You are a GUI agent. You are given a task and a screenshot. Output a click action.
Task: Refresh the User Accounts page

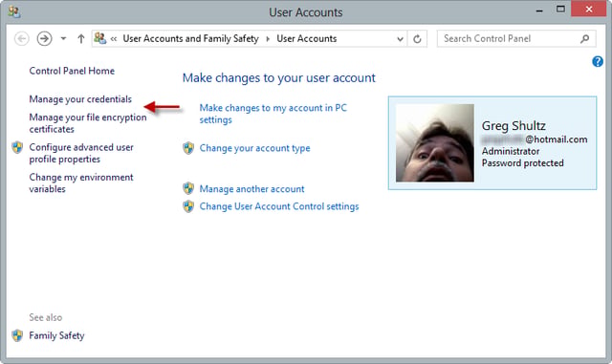click(x=417, y=39)
